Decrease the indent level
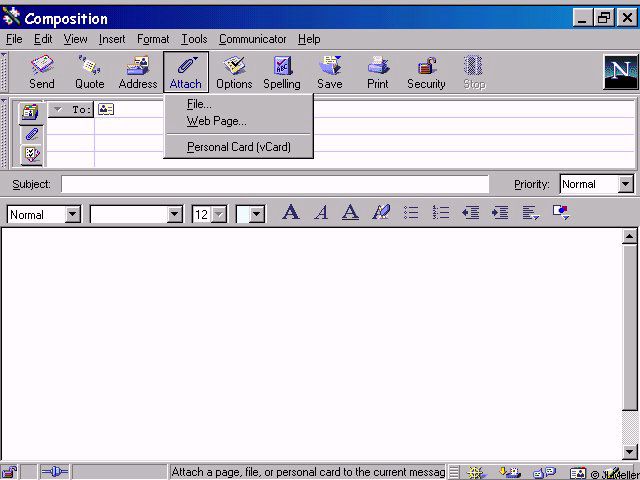The image size is (640, 480). 470,212
